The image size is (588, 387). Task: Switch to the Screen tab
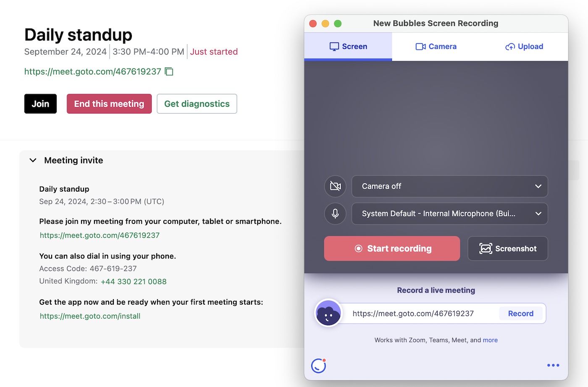coord(348,47)
